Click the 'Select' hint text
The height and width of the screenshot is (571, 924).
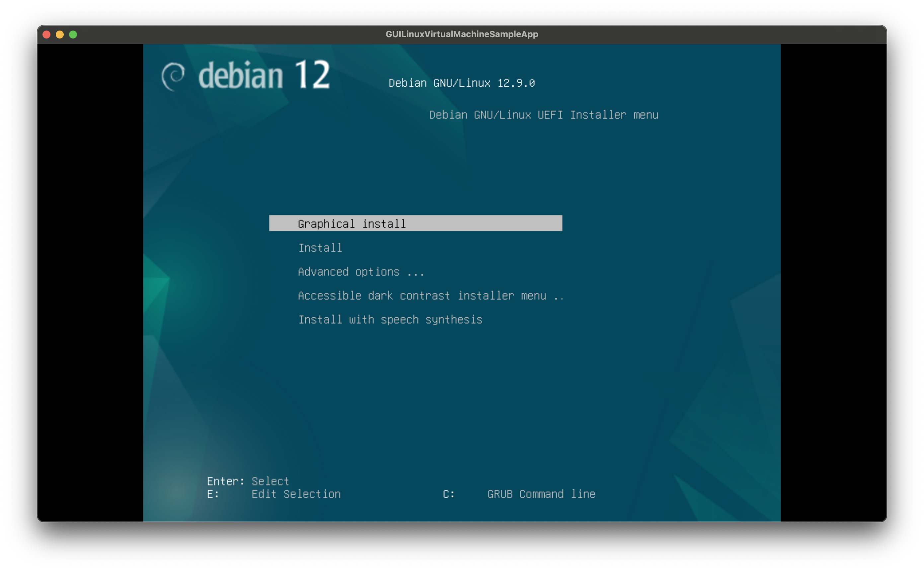coord(270,481)
